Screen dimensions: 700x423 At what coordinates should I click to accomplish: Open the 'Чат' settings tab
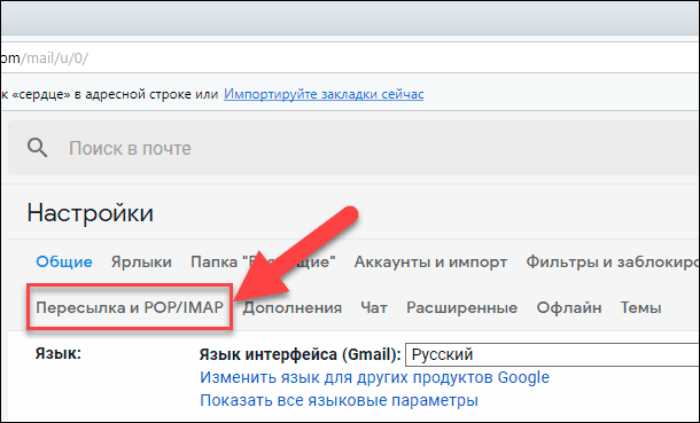click(x=374, y=307)
